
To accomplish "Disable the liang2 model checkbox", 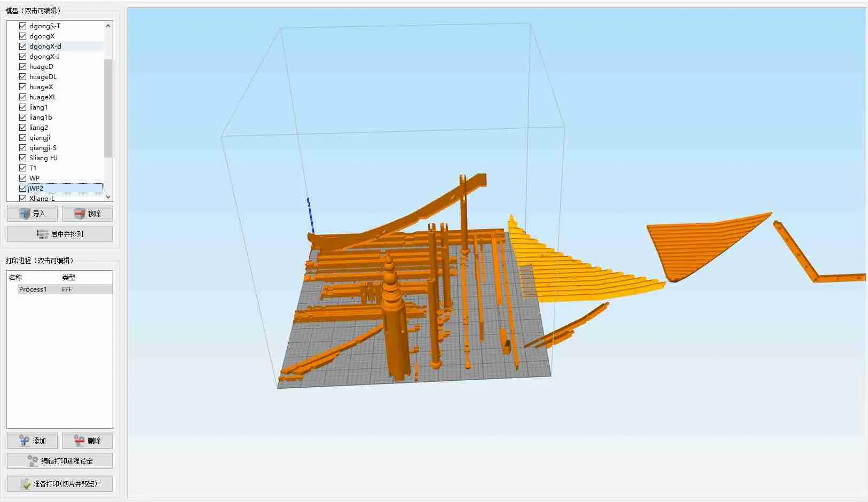I will pyautogui.click(x=22, y=127).
